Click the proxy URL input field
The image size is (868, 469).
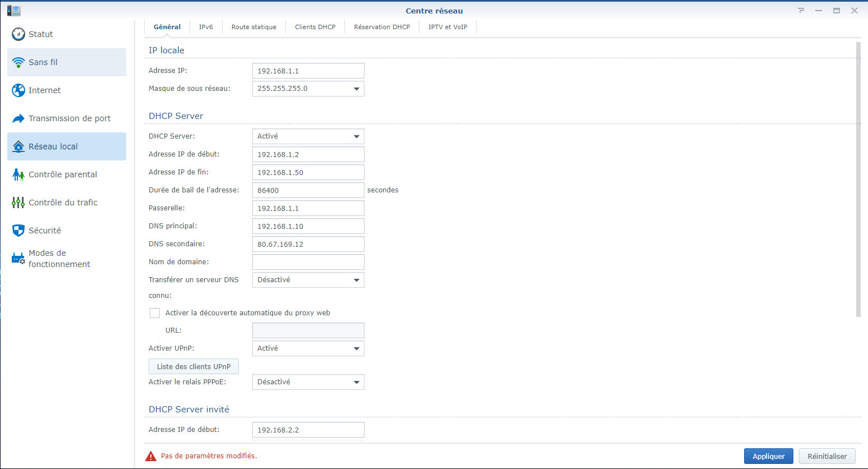(x=308, y=330)
